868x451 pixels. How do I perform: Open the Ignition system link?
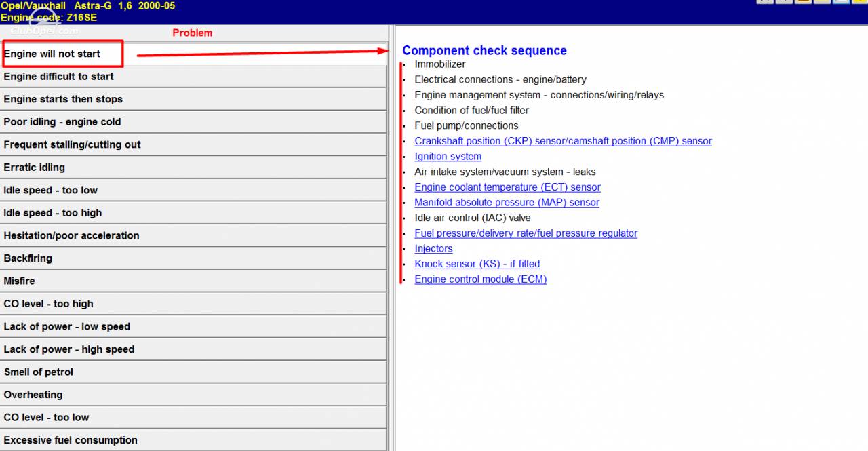(x=448, y=157)
